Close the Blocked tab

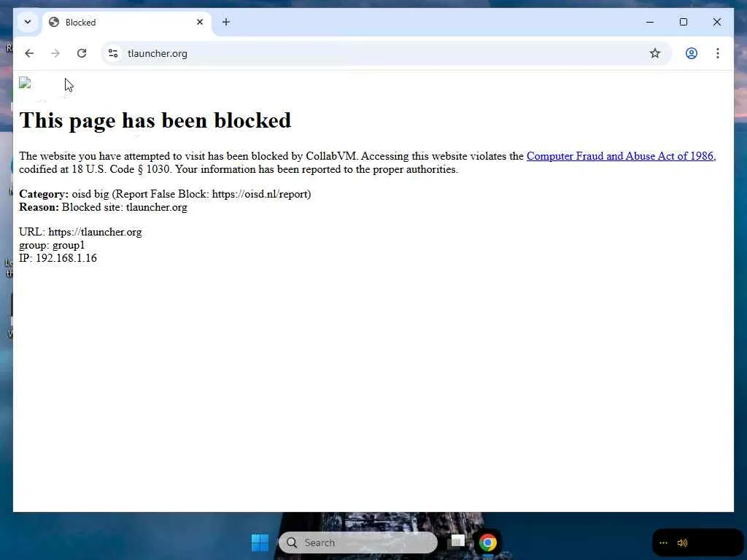[x=200, y=22]
